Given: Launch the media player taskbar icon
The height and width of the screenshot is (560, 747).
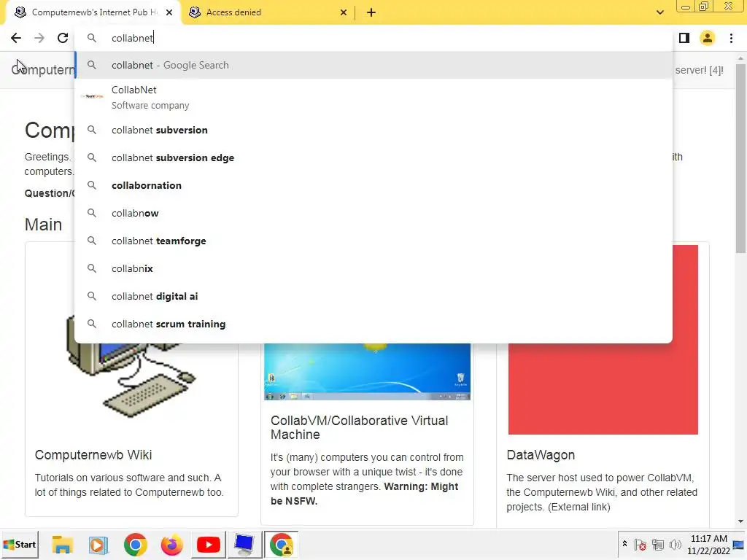Looking at the screenshot, I should coord(98,544).
